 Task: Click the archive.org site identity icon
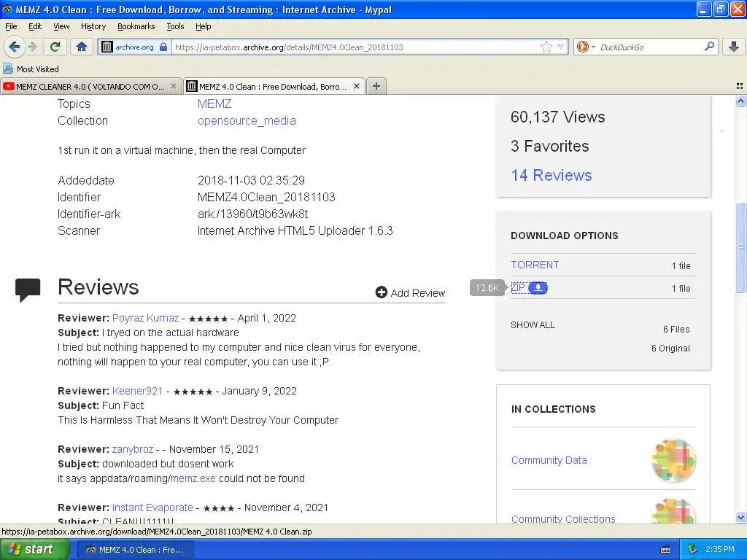coord(107,47)
